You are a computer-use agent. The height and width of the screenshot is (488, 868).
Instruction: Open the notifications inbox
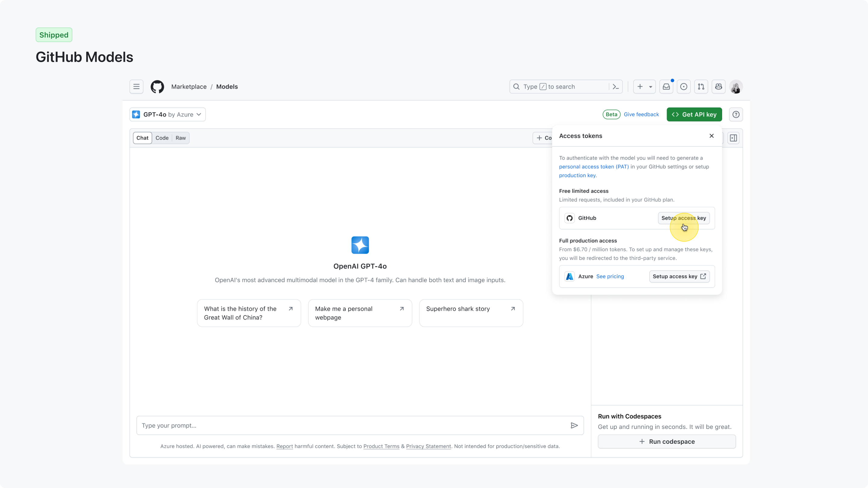click(666, 86)
